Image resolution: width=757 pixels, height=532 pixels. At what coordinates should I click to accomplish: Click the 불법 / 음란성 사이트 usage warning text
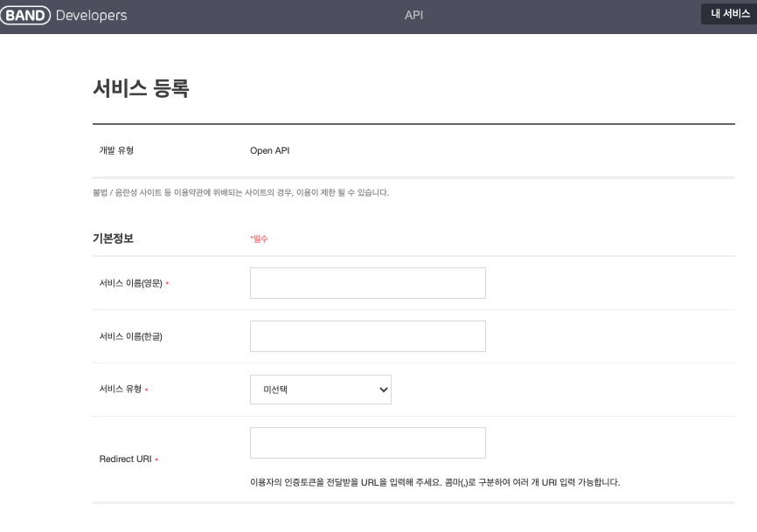(x=241, y=192)
